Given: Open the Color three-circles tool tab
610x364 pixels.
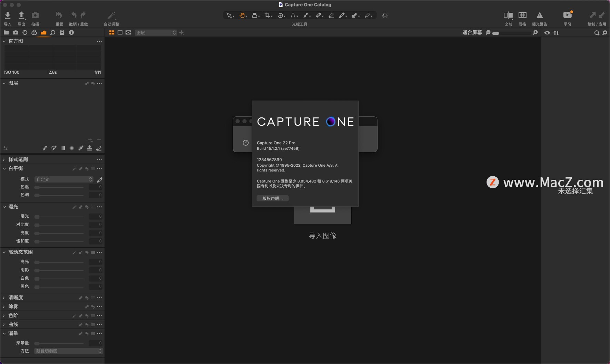Looking at the screenshot, I should point(34,32).
